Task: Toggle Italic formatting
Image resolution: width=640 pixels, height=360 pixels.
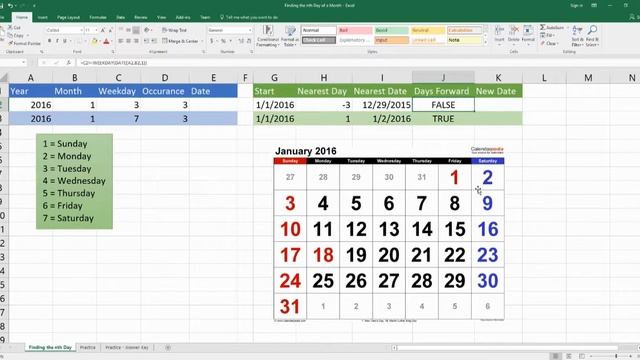Action: 57,41
